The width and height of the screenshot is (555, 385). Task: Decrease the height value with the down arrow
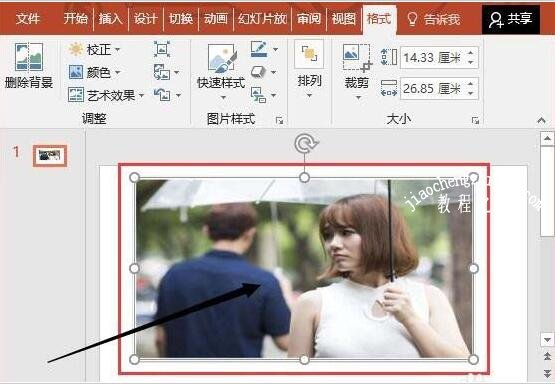coord(470,62)
